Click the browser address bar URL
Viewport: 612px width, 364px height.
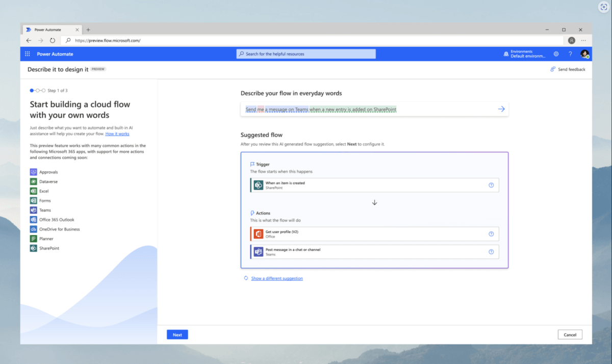[108, 40]
